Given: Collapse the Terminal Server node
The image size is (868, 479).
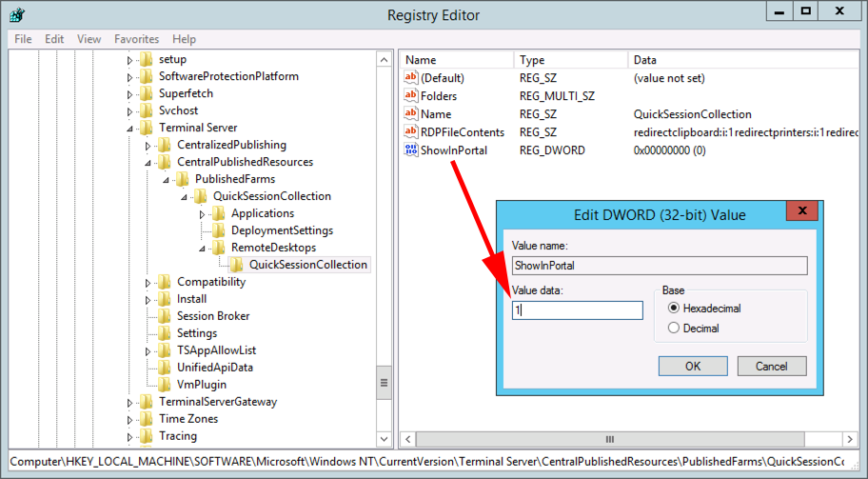Looking at the screenshot, I should [x=129, y=129].
